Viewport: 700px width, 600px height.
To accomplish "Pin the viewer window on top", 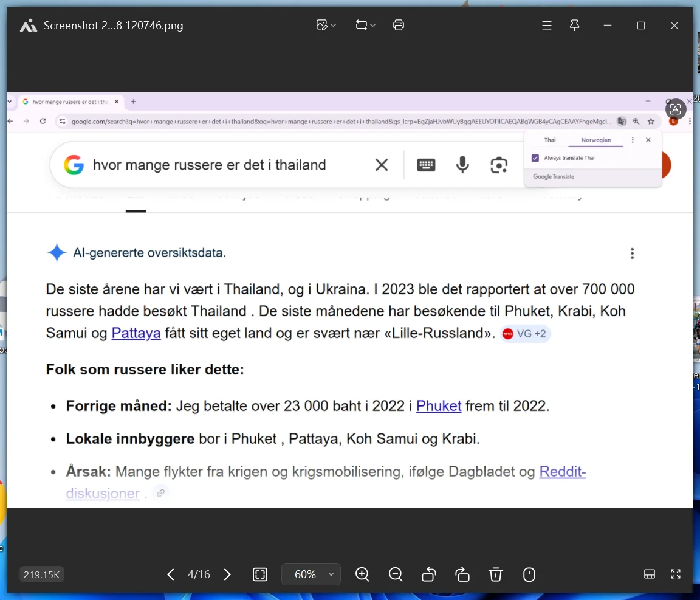I will click(x=574, y=25).
